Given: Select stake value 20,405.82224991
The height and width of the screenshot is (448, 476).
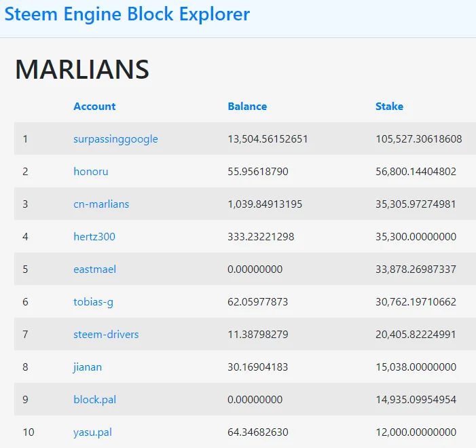Looking at the screenshot, I should point(416,335).
